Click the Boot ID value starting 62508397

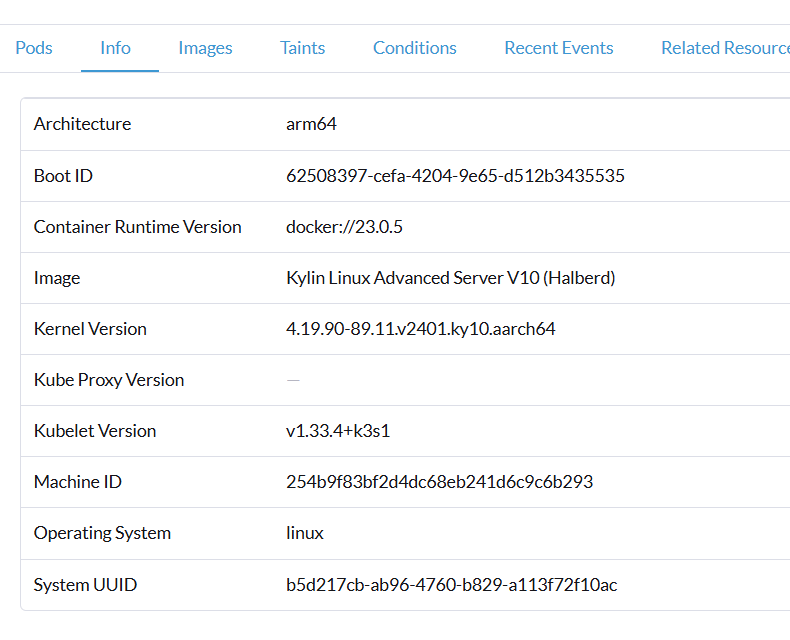455,176
